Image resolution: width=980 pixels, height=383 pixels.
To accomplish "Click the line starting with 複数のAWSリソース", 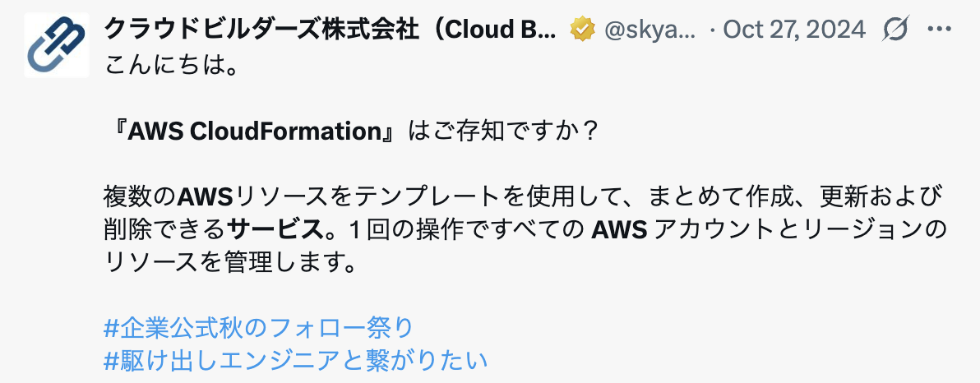I will click(522, 197).
